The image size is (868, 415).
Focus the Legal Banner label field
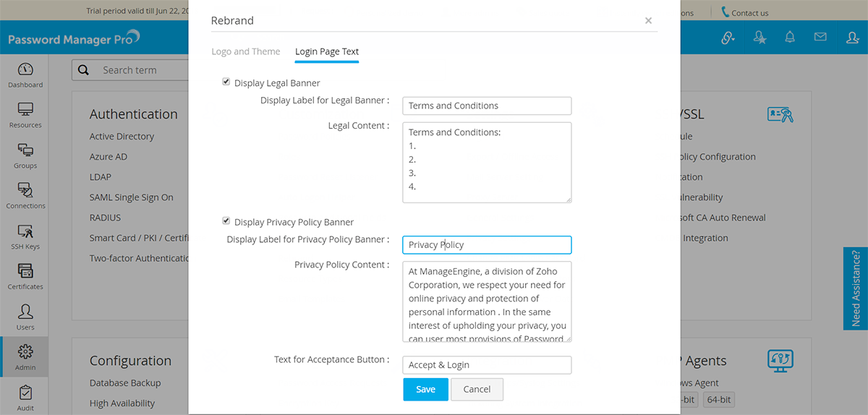coord(487,106)
